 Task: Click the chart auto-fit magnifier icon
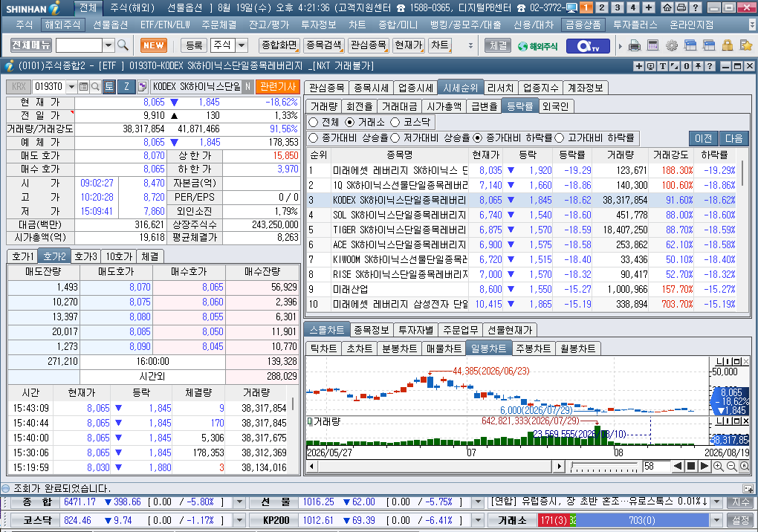click(745, 467)
